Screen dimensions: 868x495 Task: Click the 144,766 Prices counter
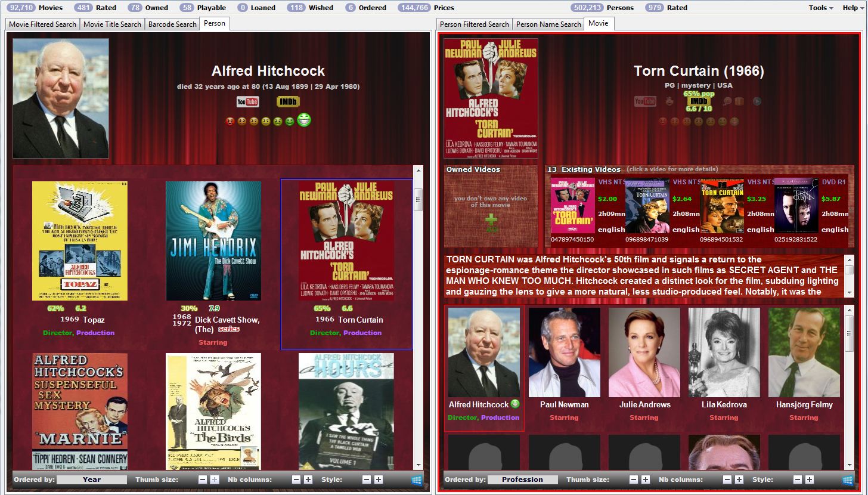pos(426,8)
